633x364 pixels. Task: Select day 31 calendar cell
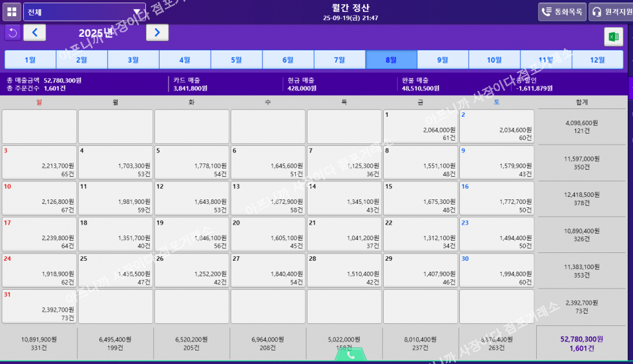tap(39, 306)
